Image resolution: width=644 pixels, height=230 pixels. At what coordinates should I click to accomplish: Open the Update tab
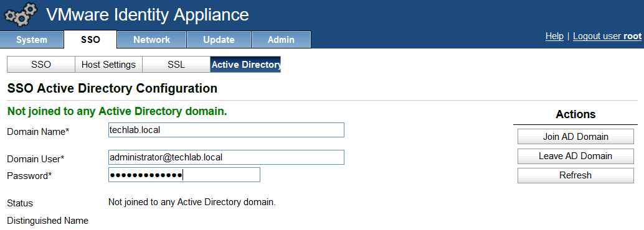[x=219, y=40]
